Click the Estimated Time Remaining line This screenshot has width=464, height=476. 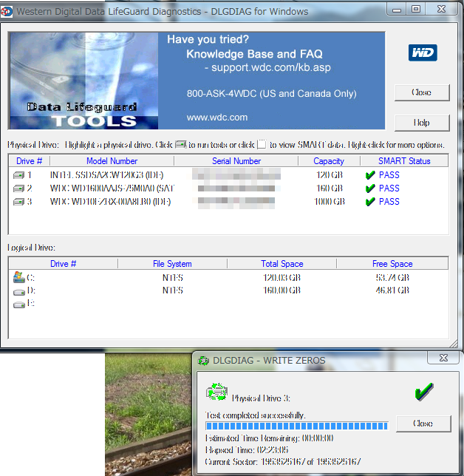coord(270,438)
